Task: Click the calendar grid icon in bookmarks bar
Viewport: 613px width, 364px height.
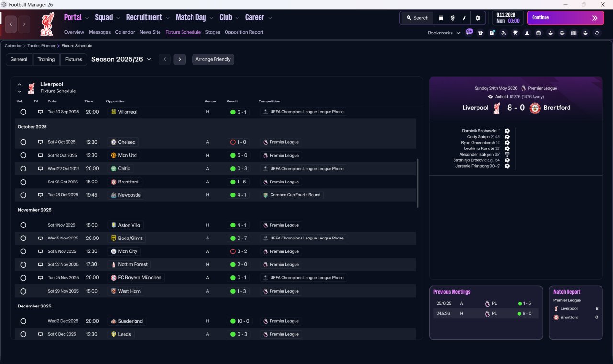Action: point(574,33)
